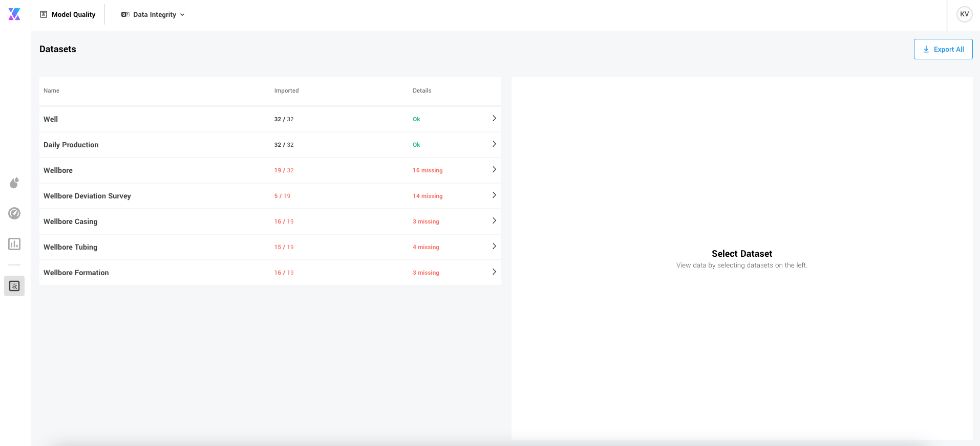Open the Data Integrity dropdown menu
Image resolution: width=980 pixels, height=446 pixels.
pos(153,14)
